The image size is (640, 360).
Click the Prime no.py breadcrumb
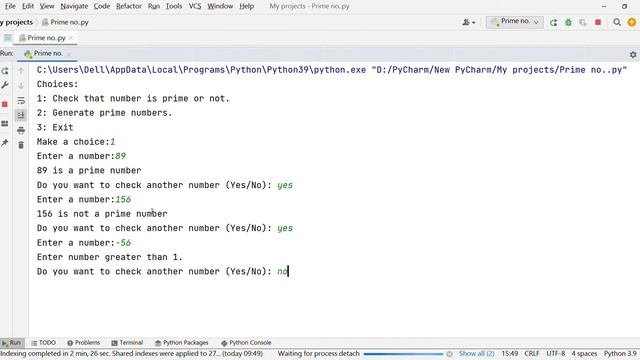[65, 22]
